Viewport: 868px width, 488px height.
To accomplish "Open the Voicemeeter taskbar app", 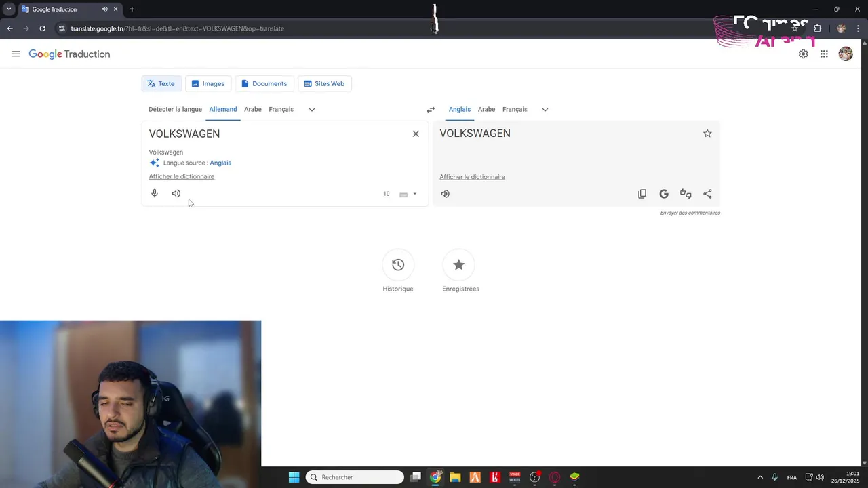I will point(515,477).
